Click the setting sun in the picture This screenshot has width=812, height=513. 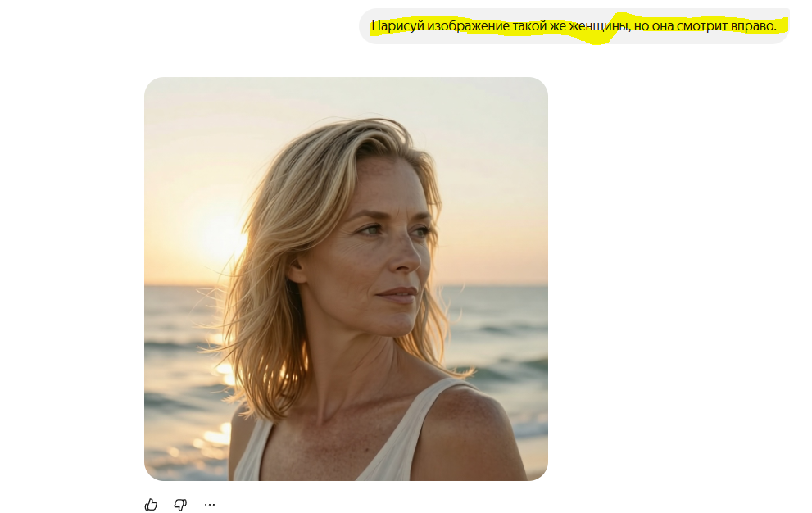(217, 234)
